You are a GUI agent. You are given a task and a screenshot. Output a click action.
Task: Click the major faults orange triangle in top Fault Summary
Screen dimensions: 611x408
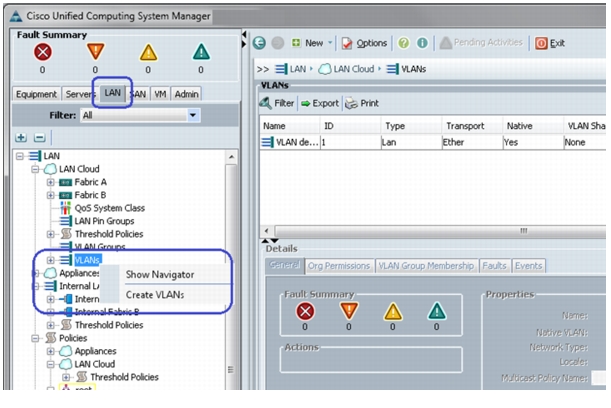click(x=95, y=51)
